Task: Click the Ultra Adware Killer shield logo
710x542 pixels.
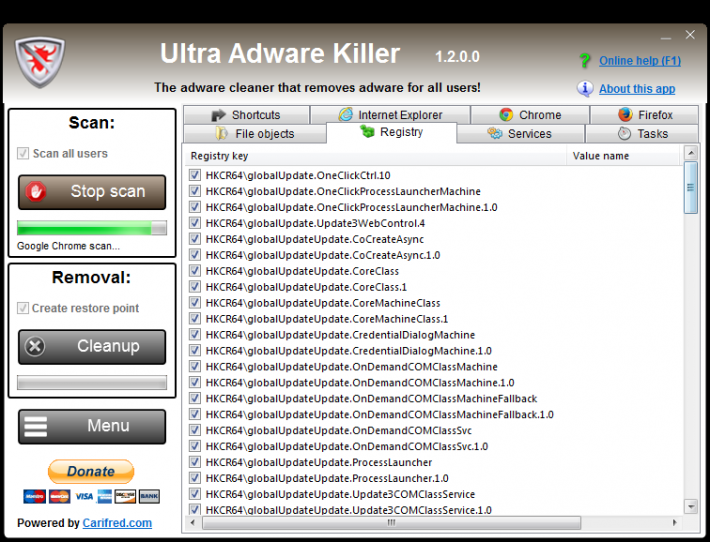Action: pos(40,62)
